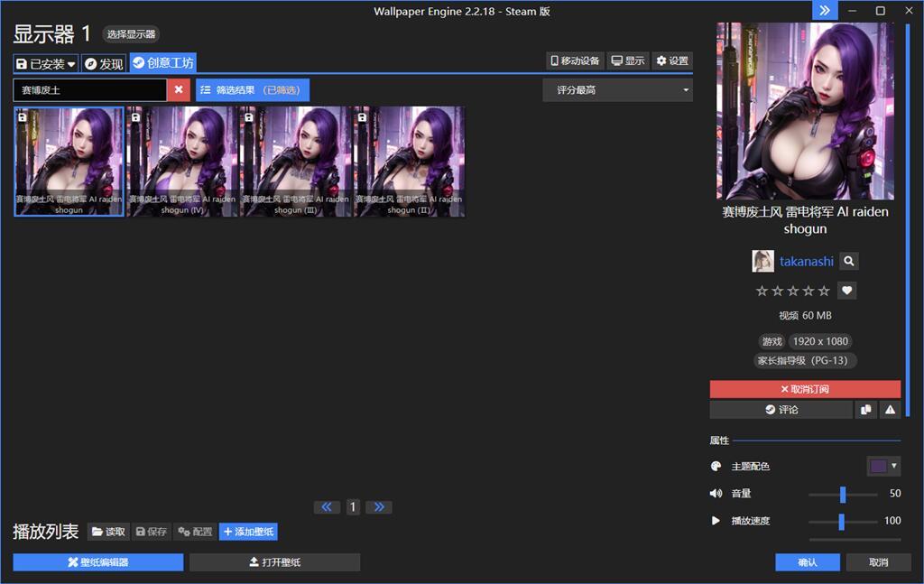Open playlist 配置 configuration
The image size is (924, 584).
tap(195, 532)
